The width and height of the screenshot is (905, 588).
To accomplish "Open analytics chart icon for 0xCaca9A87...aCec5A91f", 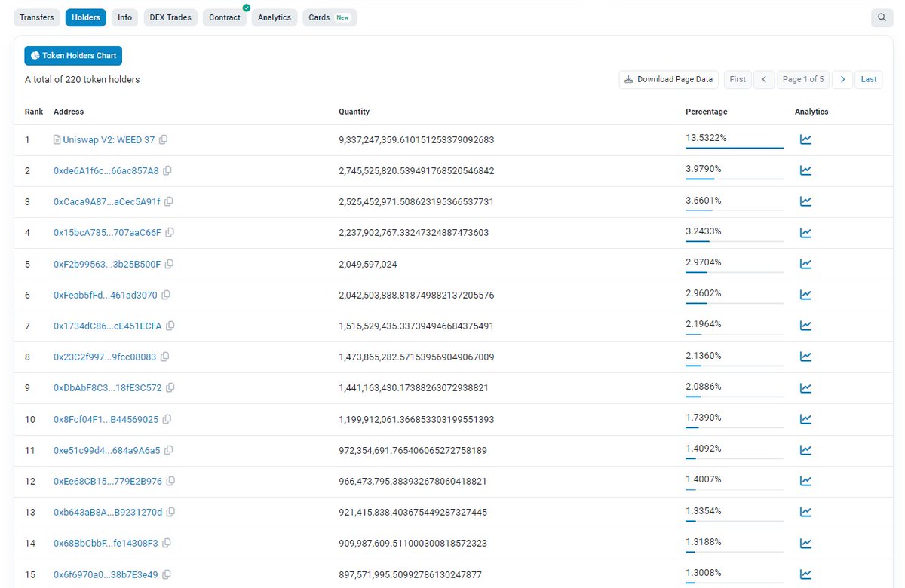I will [x=805, y=201].
